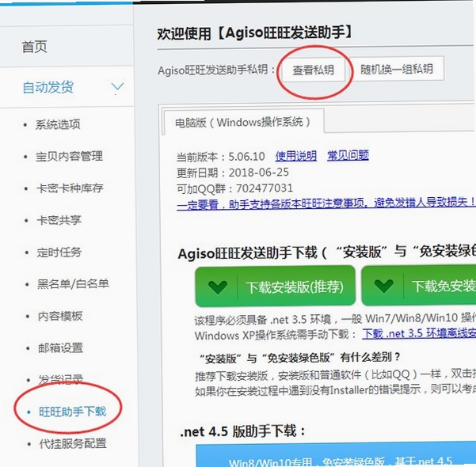Click heading 欢迎使用【Agiso旺旺发送助手】

(255, 32)
